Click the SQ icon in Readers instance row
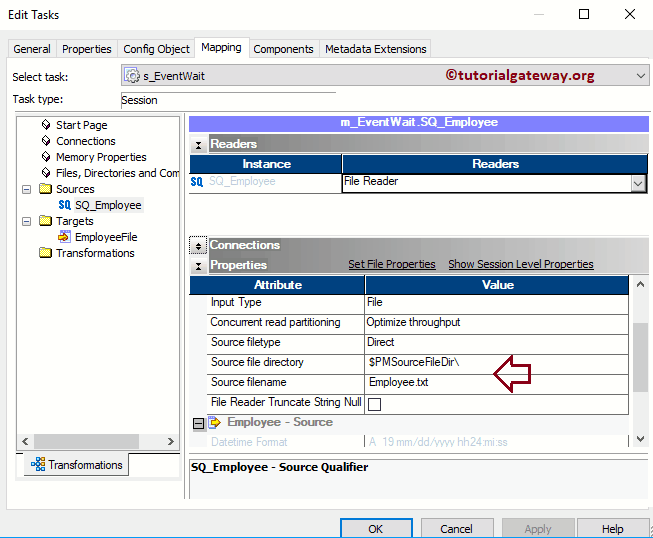This screenshot has height=538, width=653. (x=197, y=182)
